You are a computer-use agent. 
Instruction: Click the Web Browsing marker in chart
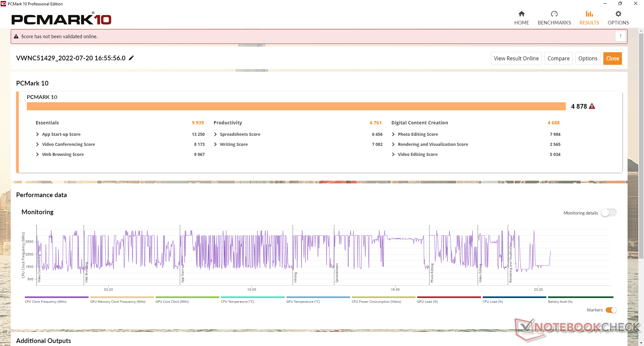coord(86,272)
